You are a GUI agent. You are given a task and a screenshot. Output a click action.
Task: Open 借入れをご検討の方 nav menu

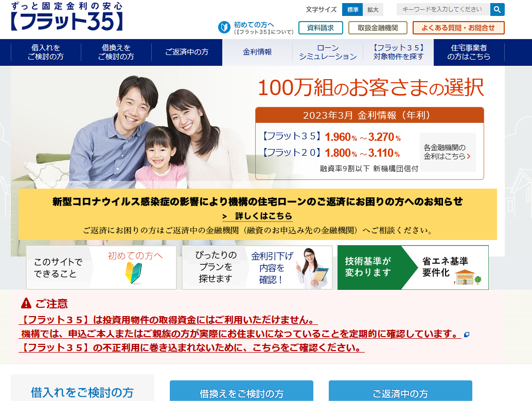click(46, 52)
